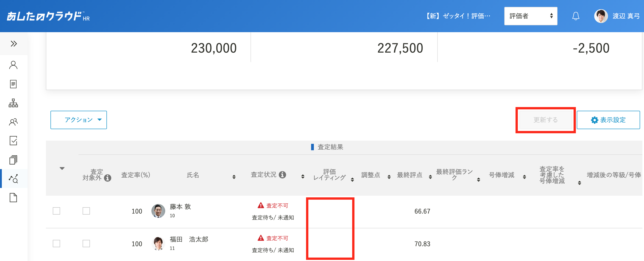Viewport: 644px width, 261px height.
Task: Click the 査定率 value 100 for 藤本 敦
Action: (137, 211)
